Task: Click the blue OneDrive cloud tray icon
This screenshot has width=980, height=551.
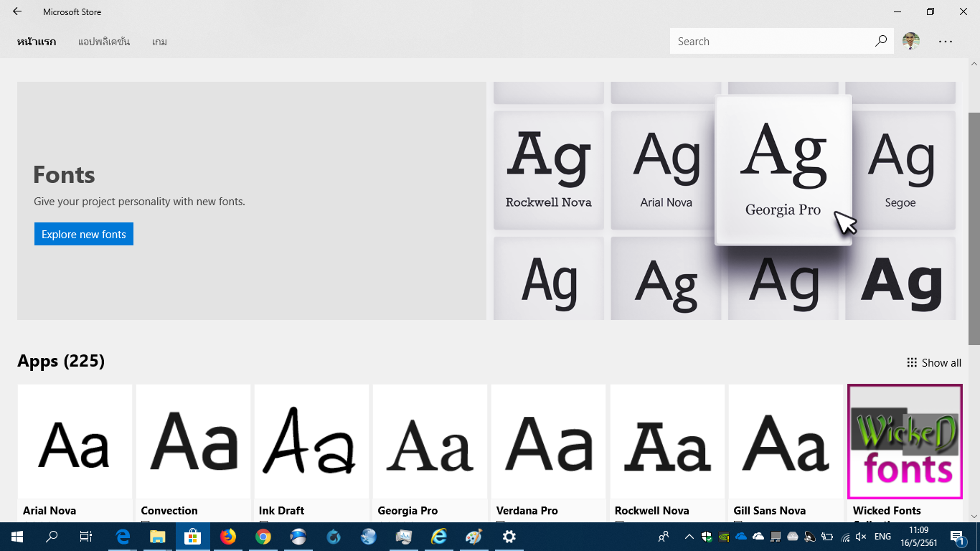Action: (x=741, y=536)
